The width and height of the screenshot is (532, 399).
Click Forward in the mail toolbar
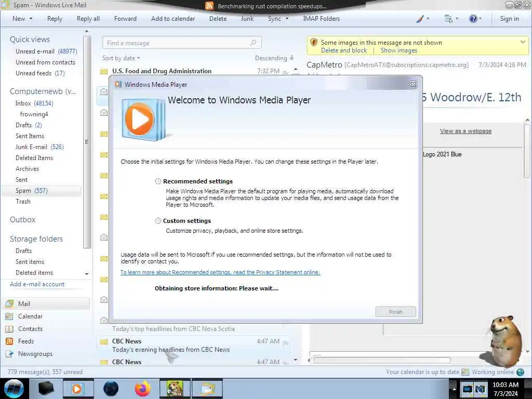pos(125,19)
